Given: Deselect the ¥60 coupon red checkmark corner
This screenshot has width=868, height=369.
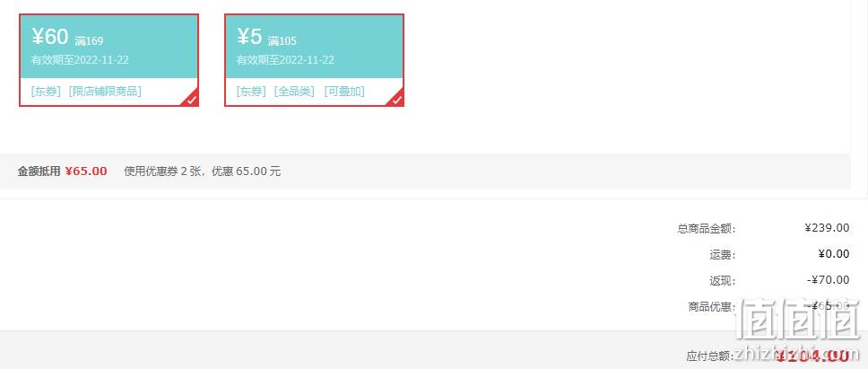Looking at the screenshot, I should click(191, 99).
